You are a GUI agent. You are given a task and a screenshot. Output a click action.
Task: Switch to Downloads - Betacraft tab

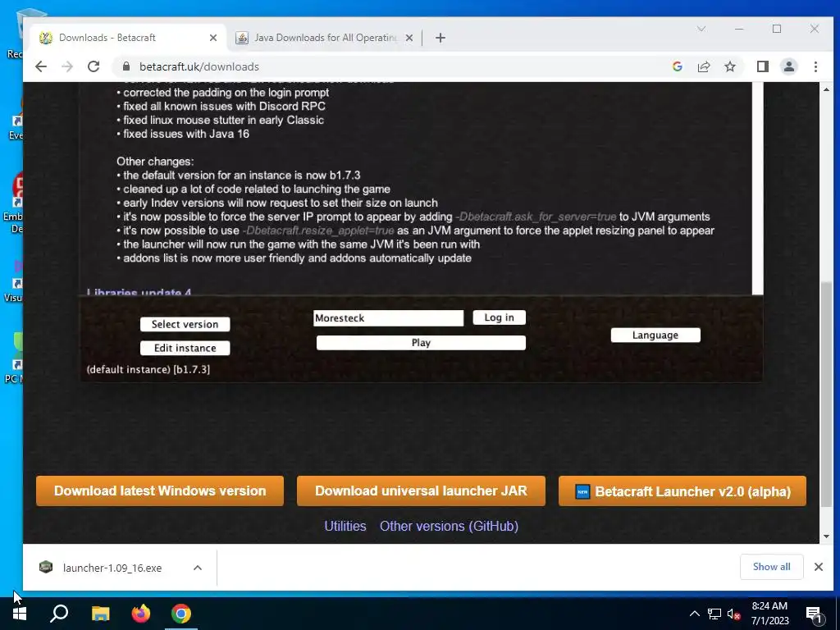(x=127, y=38)
